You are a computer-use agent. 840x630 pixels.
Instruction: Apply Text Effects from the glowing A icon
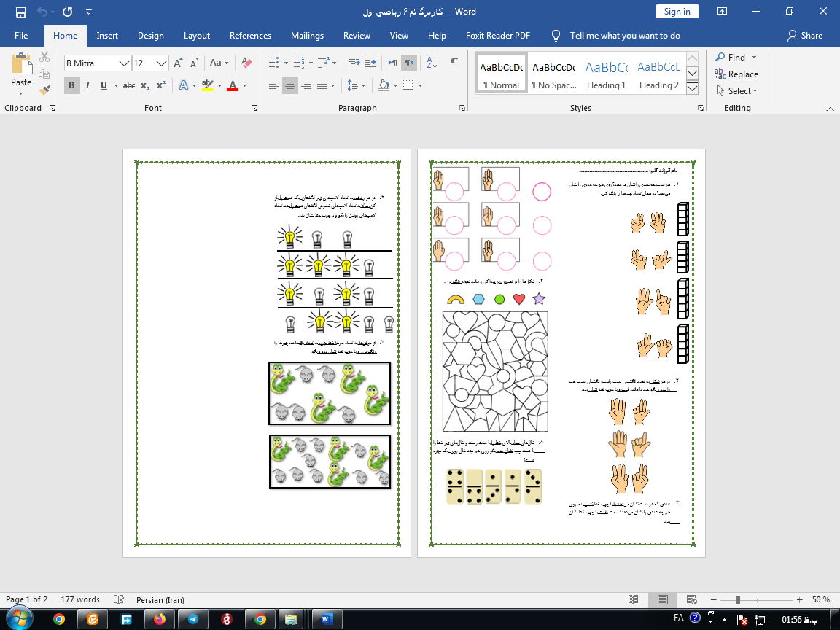pyautogui.click(x=183, y=85)
